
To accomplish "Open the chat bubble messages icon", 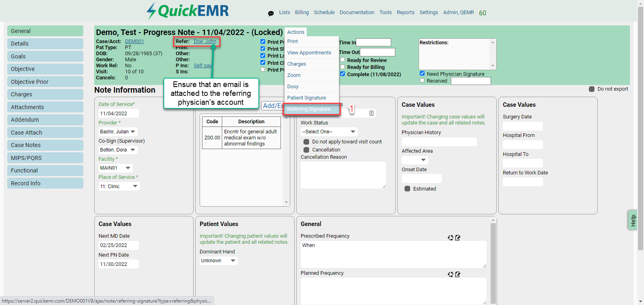I will [271, 13].
